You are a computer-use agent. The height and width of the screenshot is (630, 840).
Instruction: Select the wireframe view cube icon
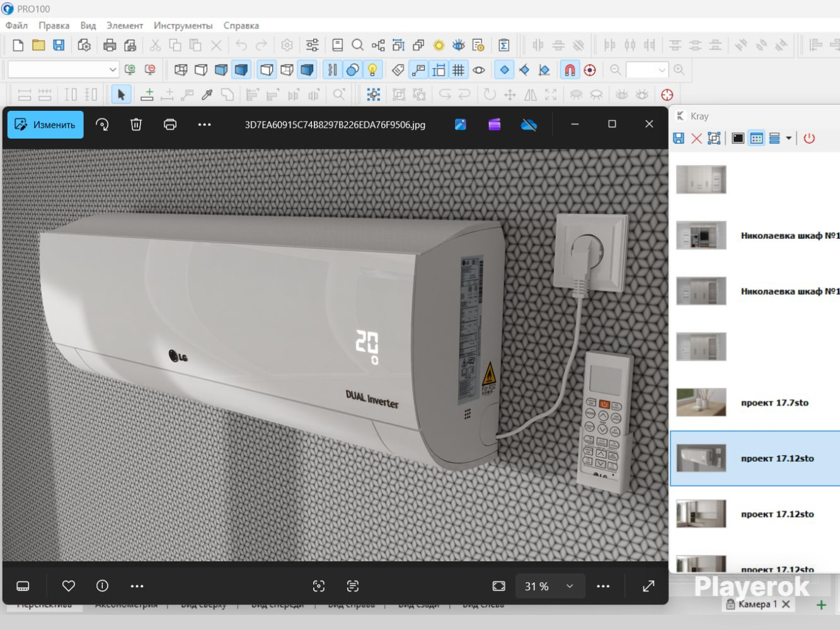181,70
